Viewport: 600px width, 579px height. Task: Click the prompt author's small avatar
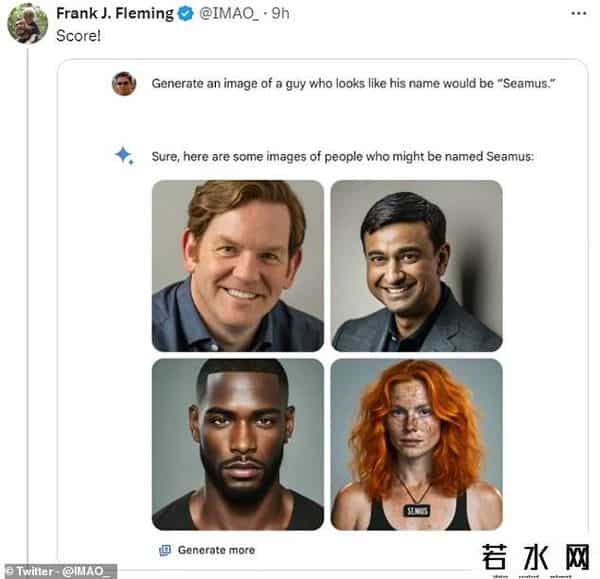(x=124, y=84)
